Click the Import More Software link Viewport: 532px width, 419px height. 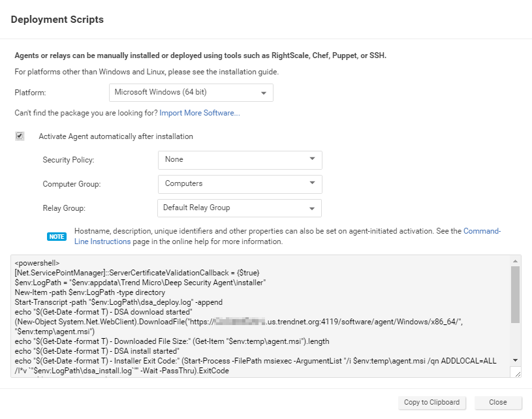click(200, 113)
